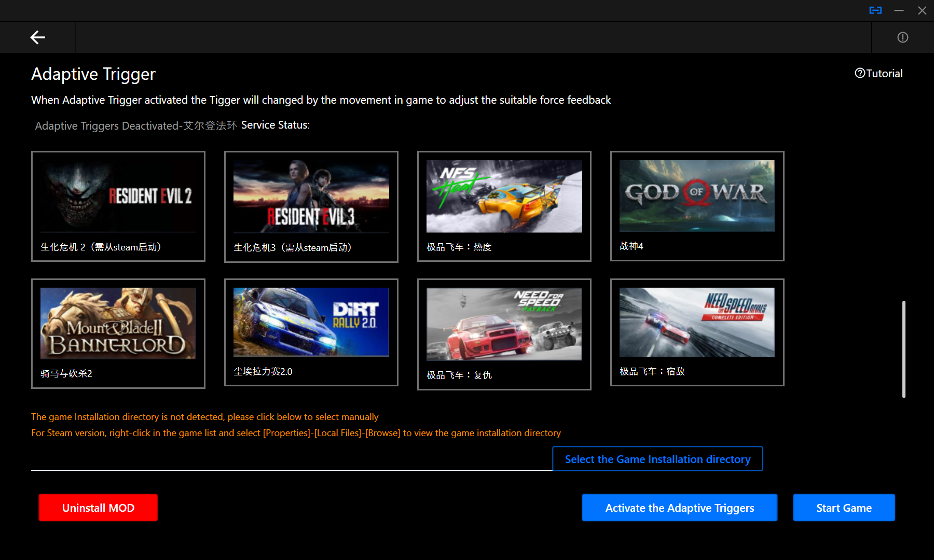This screenshot has height=560, width=934.
Task: Click the 战神4 label
Action: [631, 246]
